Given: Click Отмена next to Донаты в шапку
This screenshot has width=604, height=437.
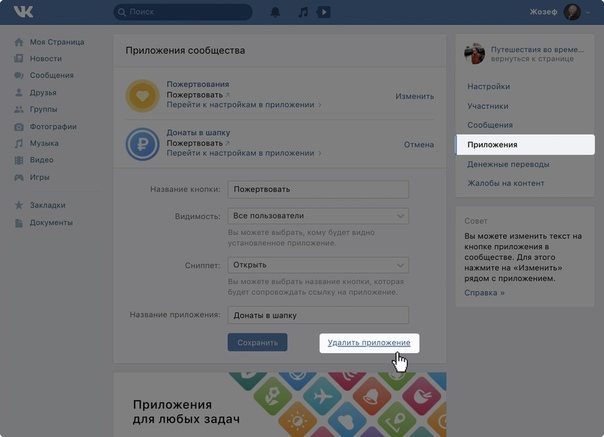Looking at the screenshot, I should (419, 145).
